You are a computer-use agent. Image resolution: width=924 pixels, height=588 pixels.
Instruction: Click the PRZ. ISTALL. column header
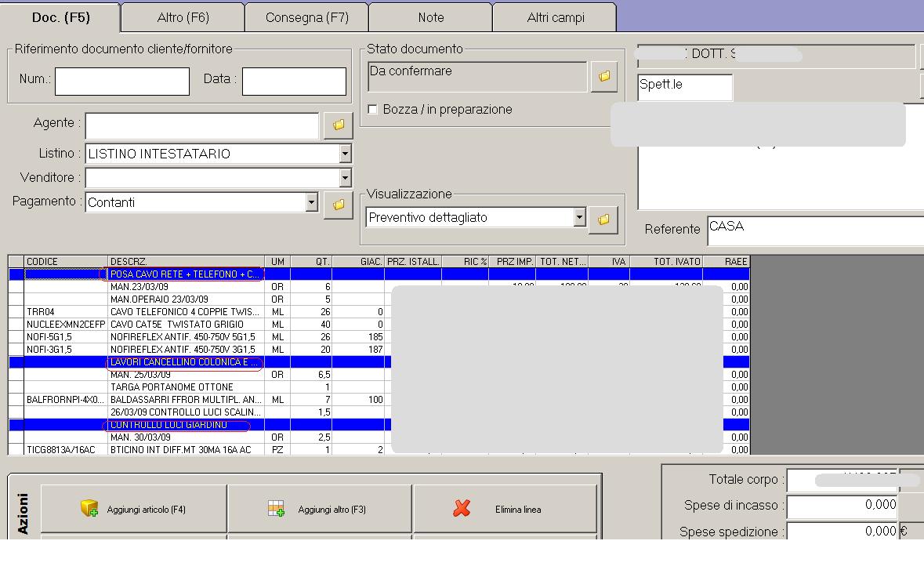coord(413,261)
